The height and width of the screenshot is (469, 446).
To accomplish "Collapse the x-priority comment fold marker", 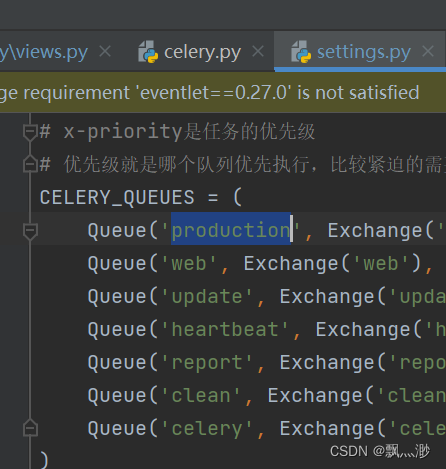I will click(x=30, y=132).
